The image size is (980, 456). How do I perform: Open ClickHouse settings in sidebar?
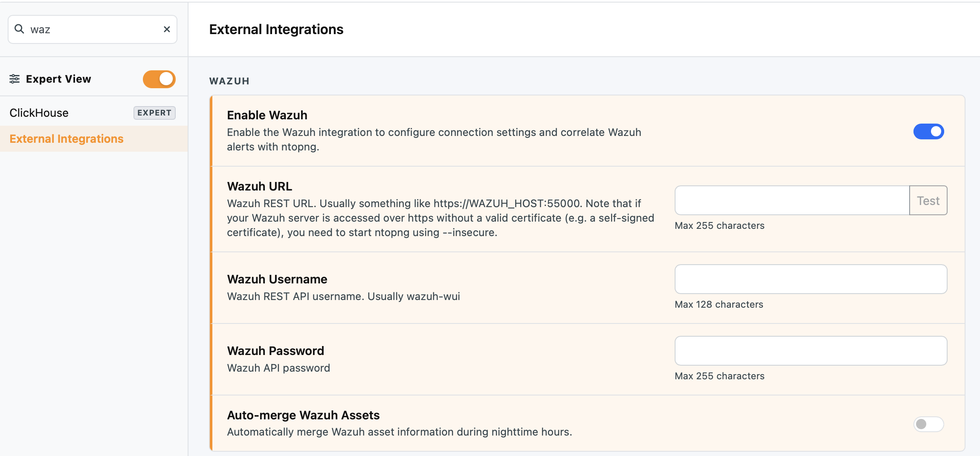click(94, 113)
